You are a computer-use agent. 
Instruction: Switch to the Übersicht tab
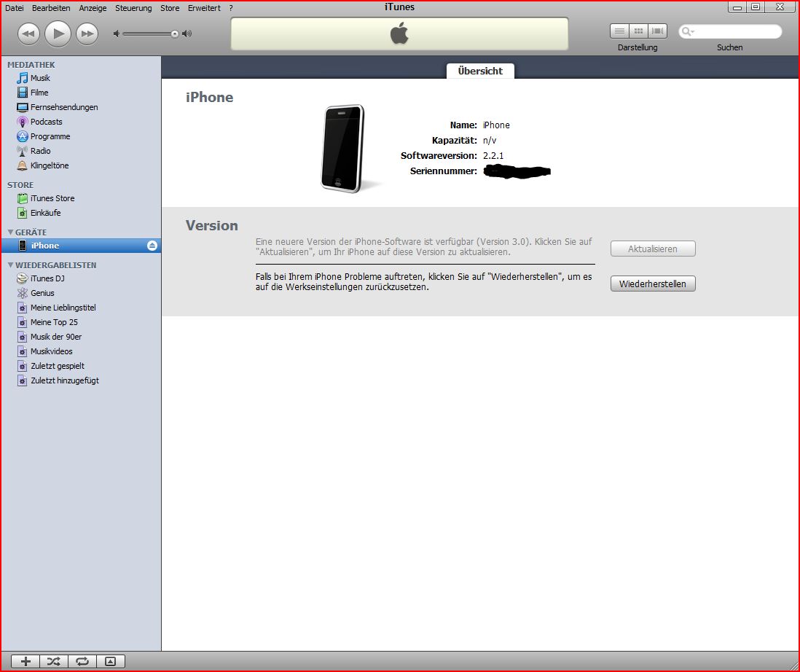click(480, 71)
